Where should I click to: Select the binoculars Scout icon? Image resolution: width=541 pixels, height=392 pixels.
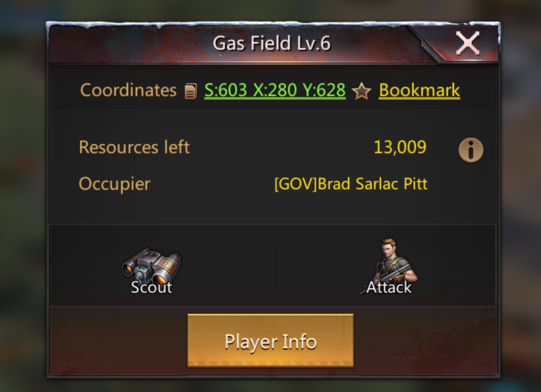point(152,265)
